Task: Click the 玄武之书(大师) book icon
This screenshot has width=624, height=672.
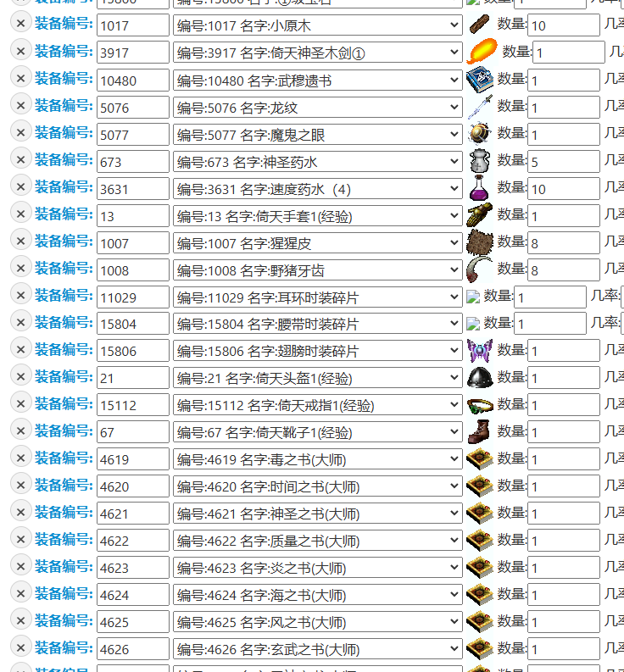Action: click(x=480, y=648)
